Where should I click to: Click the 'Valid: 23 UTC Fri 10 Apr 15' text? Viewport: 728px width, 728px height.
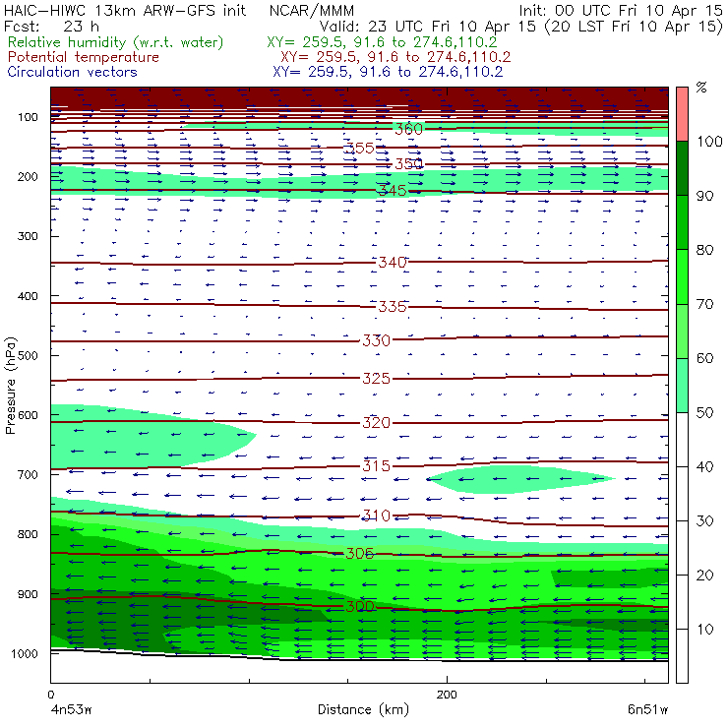[428, 27]
